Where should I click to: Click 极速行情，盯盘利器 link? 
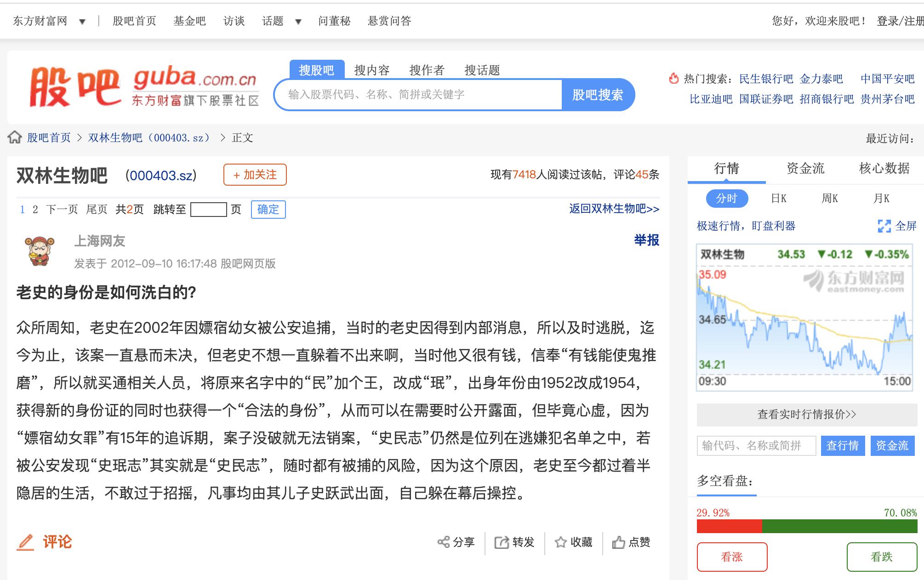tap(746, 226)
